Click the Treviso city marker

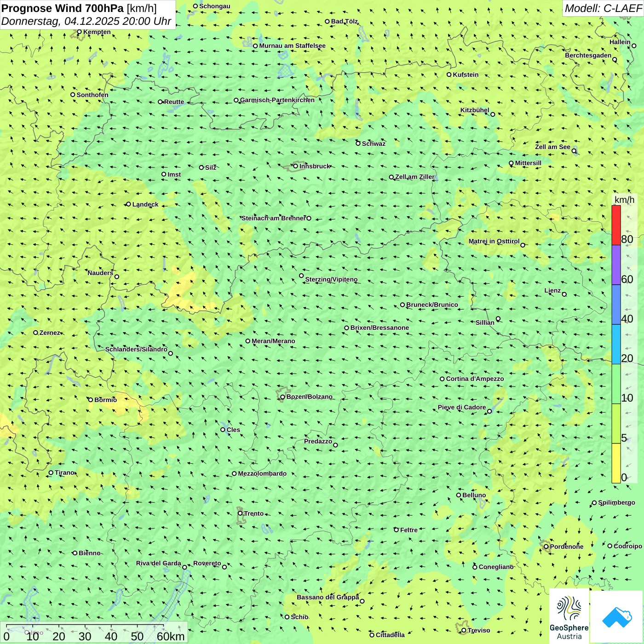click(464, 631)
